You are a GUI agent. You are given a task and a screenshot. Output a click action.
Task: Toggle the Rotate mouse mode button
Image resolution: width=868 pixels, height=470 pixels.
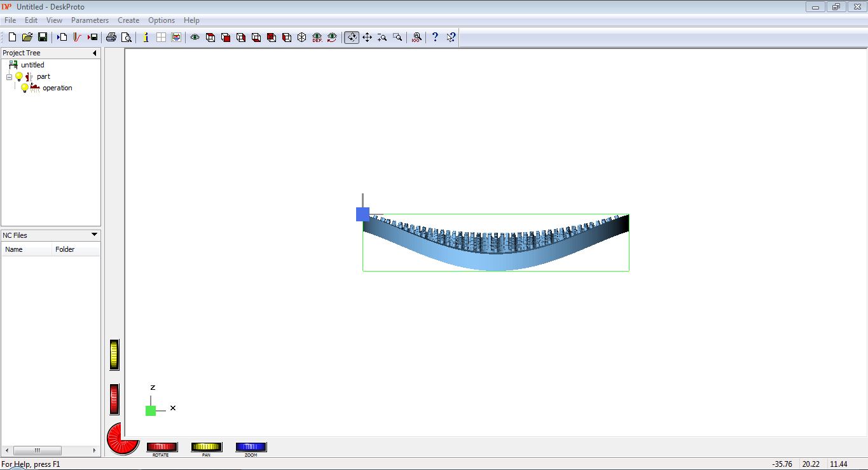tap(352, 38)
